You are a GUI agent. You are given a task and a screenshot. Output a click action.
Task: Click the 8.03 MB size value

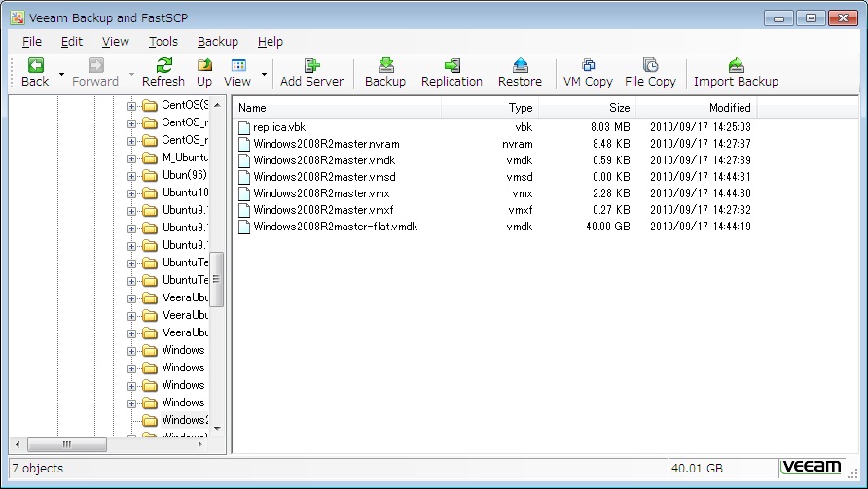point(610,127)
